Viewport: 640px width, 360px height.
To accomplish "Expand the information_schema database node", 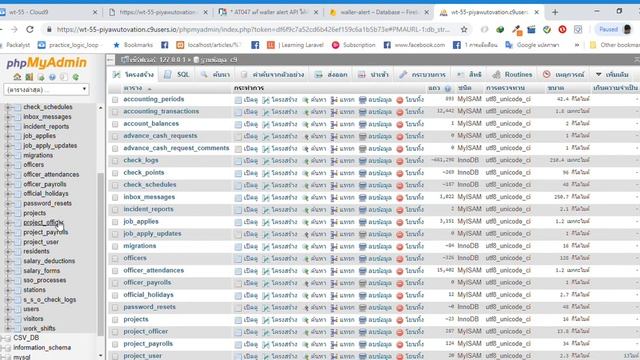I will tap(2, 348).
